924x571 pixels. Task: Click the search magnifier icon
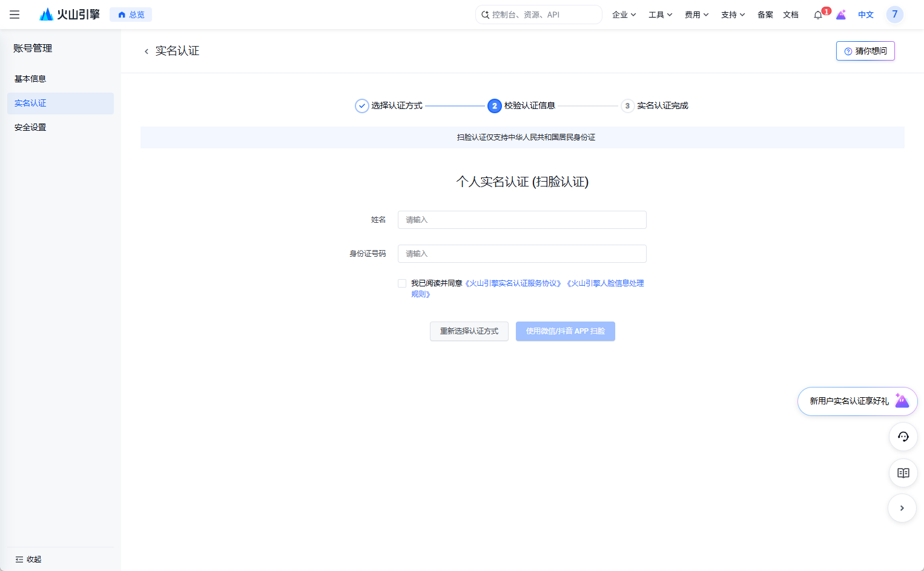[485, 15]
